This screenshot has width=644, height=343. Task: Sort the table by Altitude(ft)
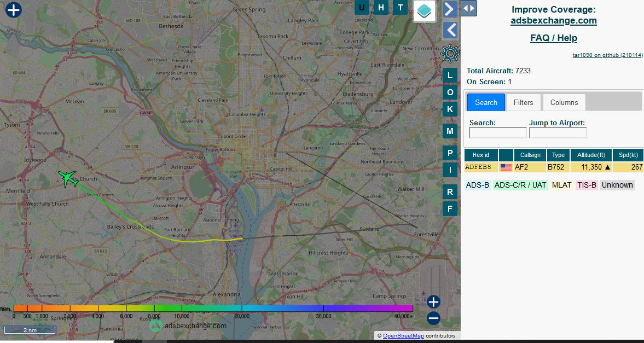591,155
